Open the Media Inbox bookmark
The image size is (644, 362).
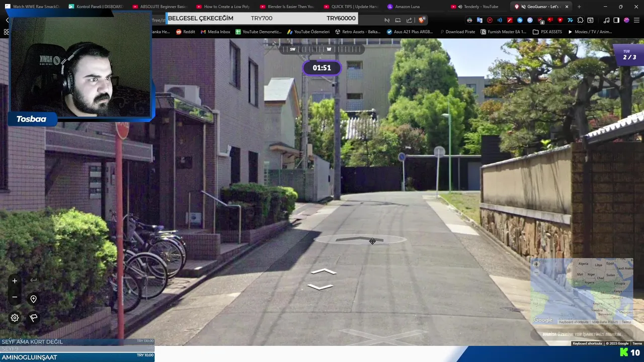pos(215,32)
